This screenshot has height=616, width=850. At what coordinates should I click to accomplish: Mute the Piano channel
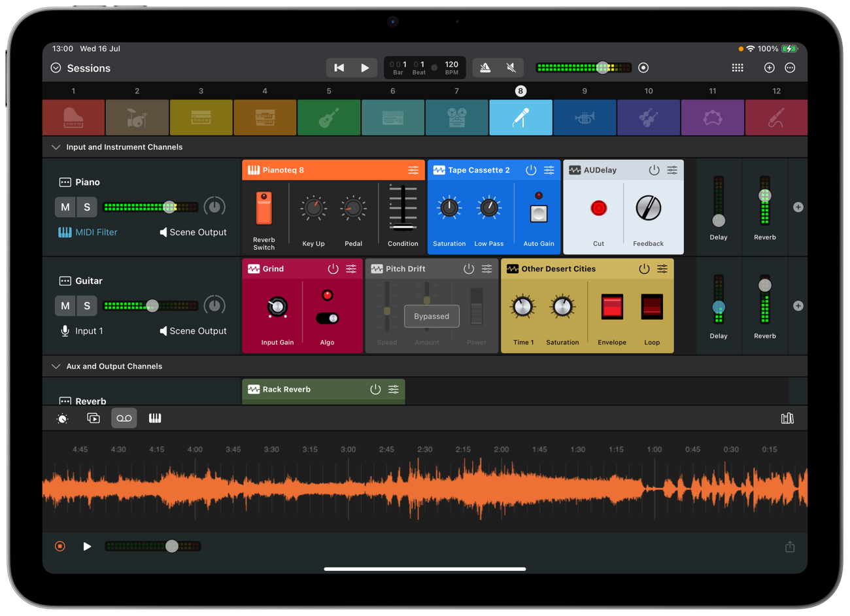click(65, 207)
